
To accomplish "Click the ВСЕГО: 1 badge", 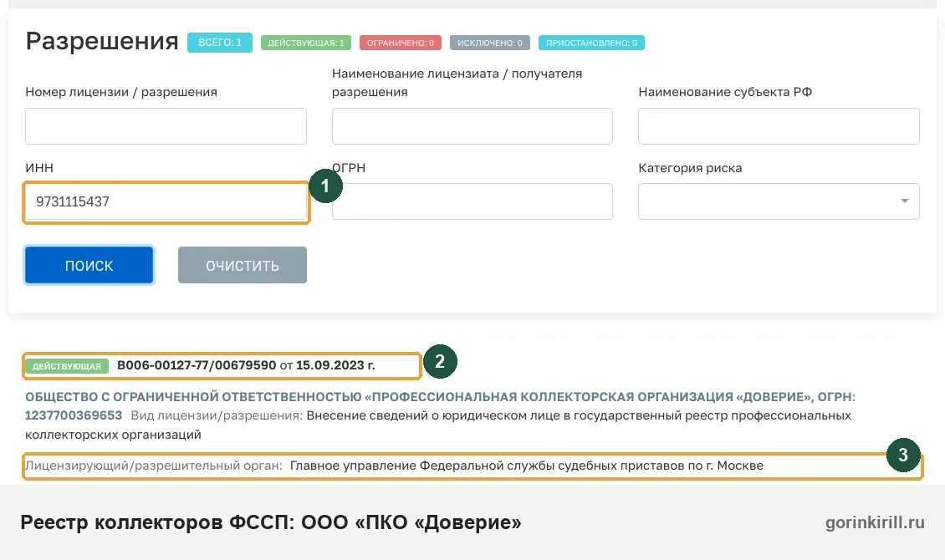I will point(220,43).
